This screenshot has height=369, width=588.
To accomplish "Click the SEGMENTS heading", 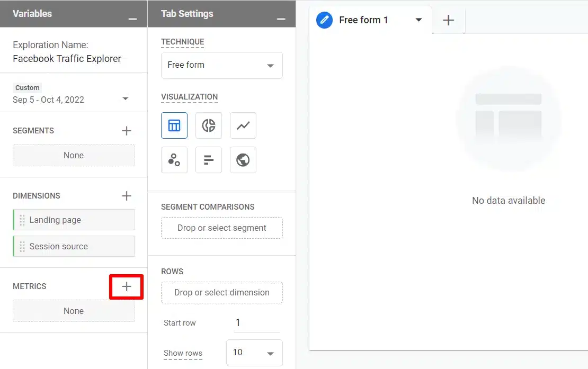I will point(33,131).
